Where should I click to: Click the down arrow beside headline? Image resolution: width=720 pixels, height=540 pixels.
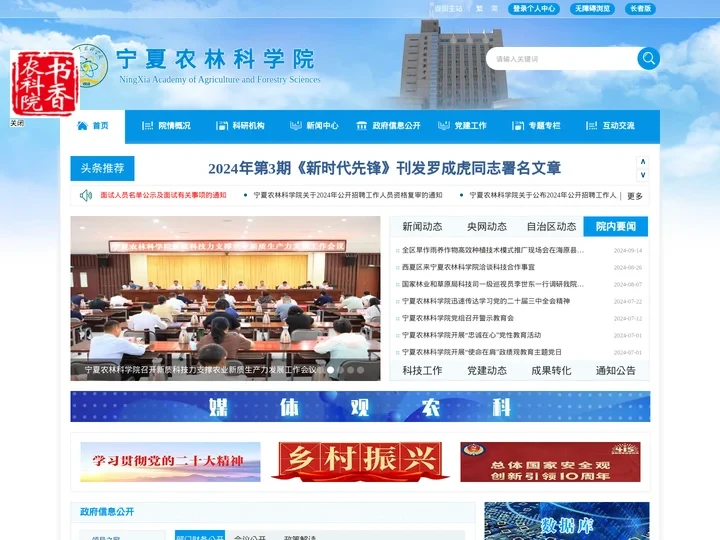click(x=643, y=175)
